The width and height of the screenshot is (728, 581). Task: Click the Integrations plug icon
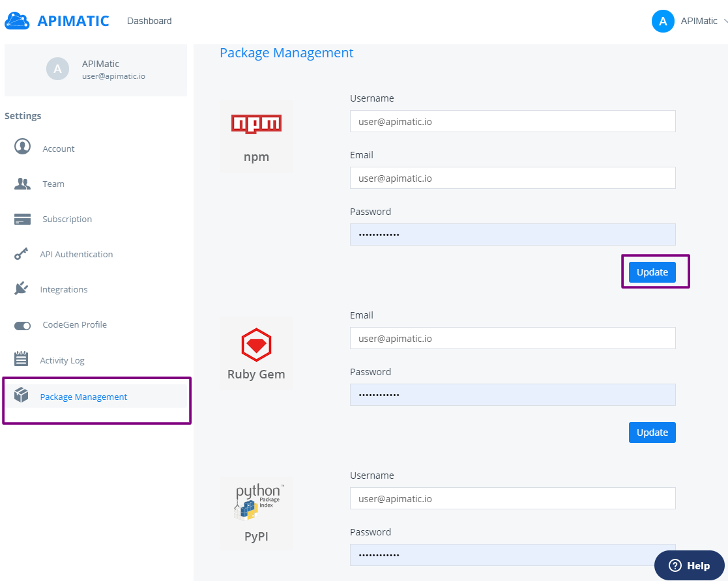point(22,289)
